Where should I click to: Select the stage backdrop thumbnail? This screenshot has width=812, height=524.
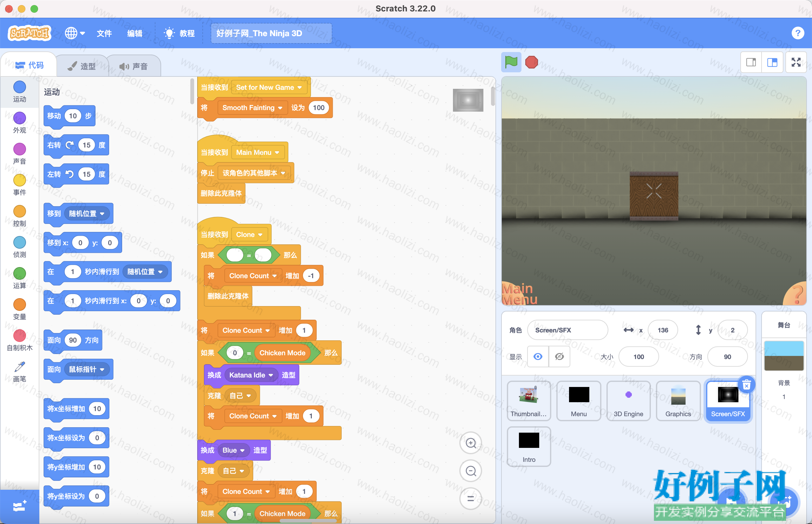(x=784, y=356)
